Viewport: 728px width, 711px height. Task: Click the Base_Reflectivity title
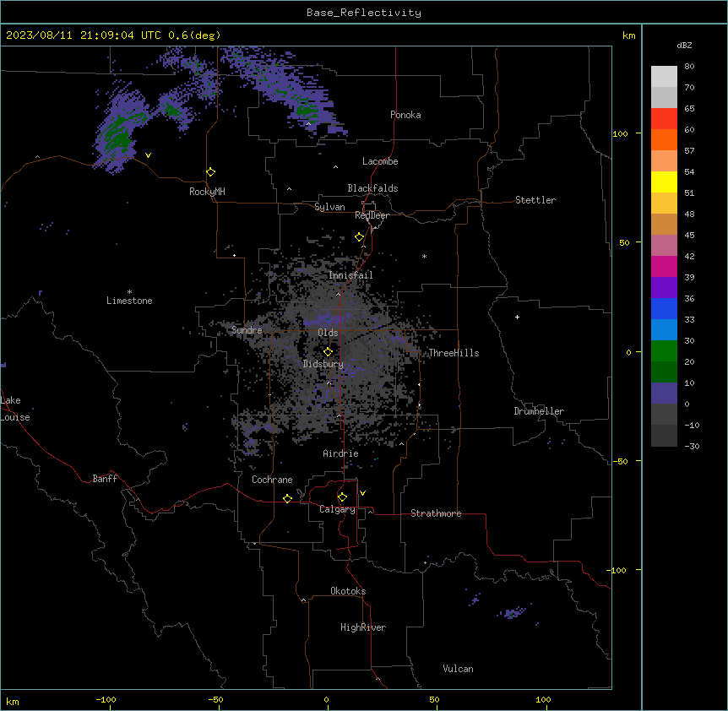click(364, 13)
